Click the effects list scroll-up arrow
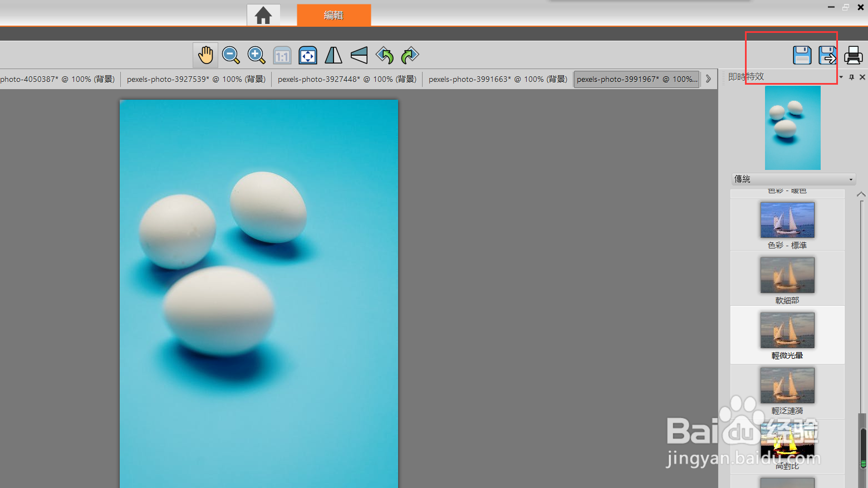This screenshot has height=488, width=868. (x=861, y=194)
